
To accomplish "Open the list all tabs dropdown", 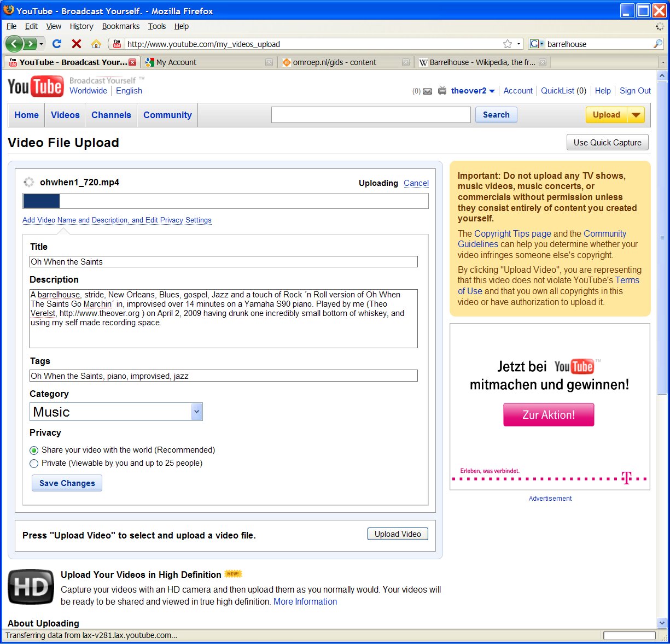I will [x=663, y=62].
